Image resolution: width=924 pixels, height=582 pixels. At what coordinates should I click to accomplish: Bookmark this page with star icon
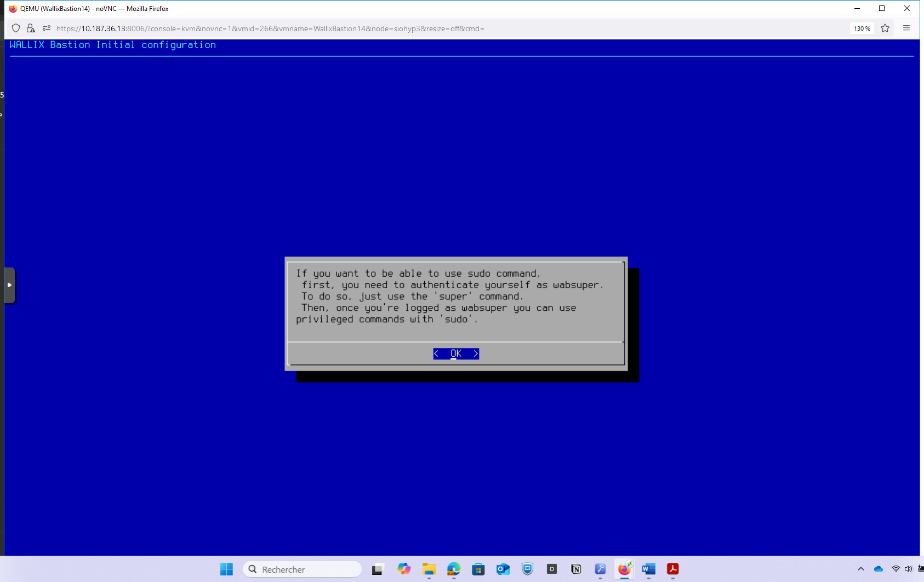pos(885,28)
